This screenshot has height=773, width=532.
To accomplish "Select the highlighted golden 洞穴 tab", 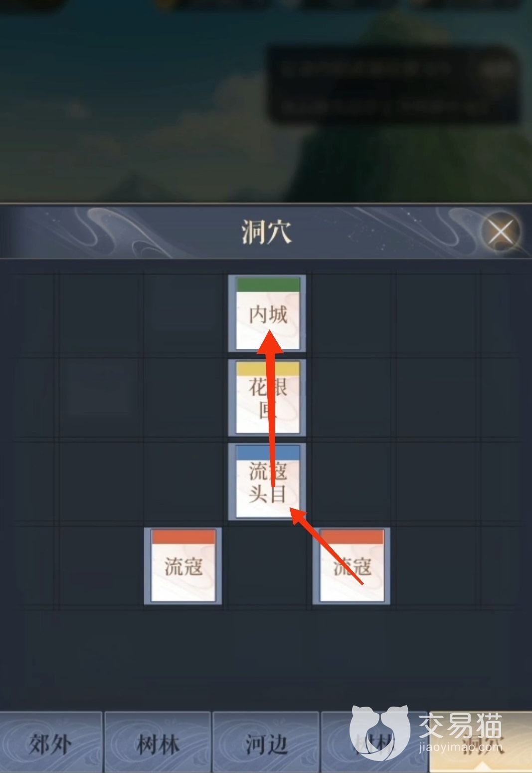I will pyautogui.click(x=480, y=744).
